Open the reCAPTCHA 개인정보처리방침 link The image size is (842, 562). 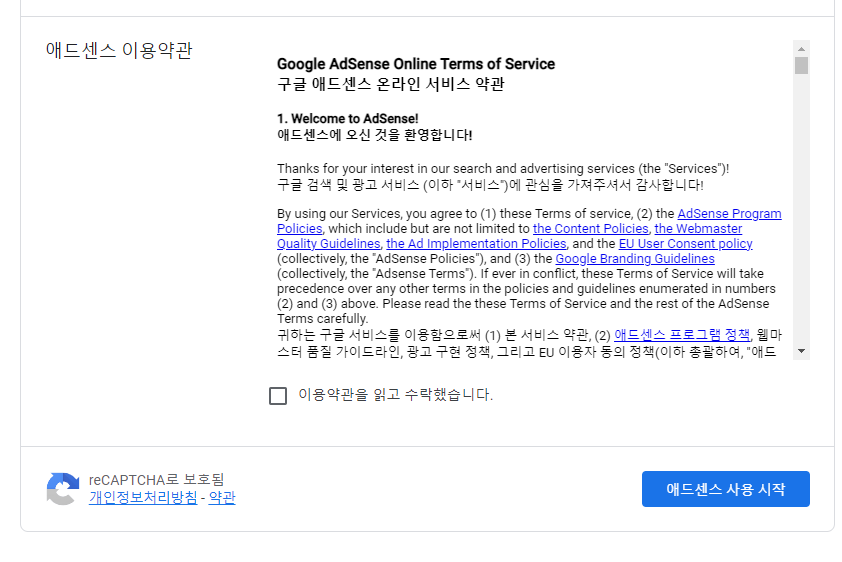143,498
